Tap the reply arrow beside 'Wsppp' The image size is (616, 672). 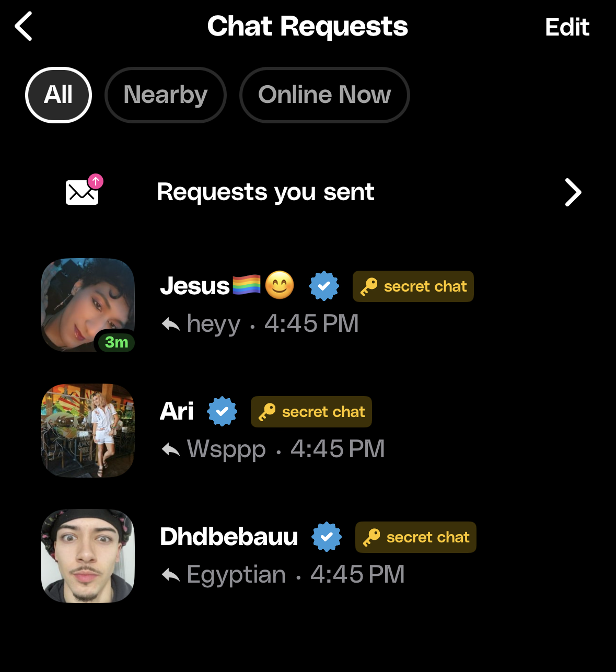(x=170, y=449)
